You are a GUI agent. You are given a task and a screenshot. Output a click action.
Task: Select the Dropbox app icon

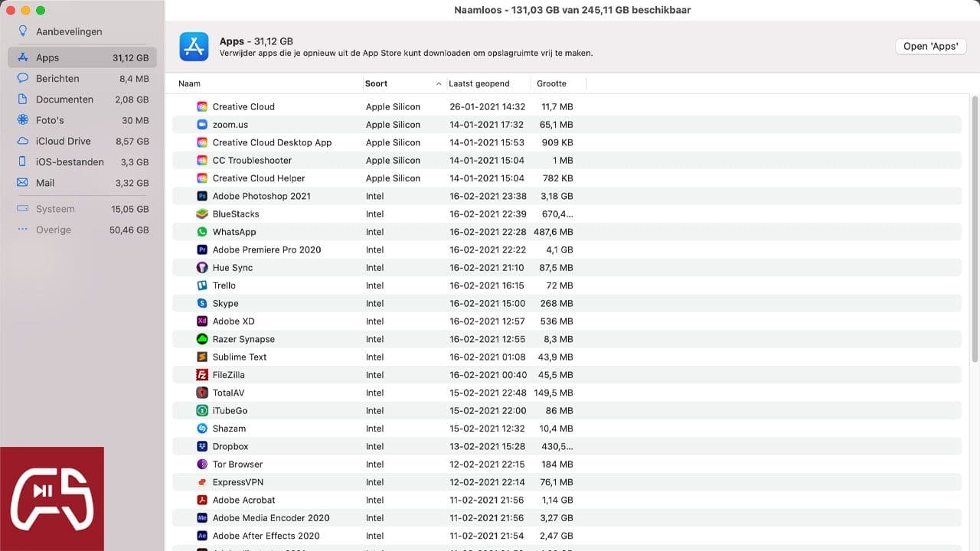[x=202, y=446]
